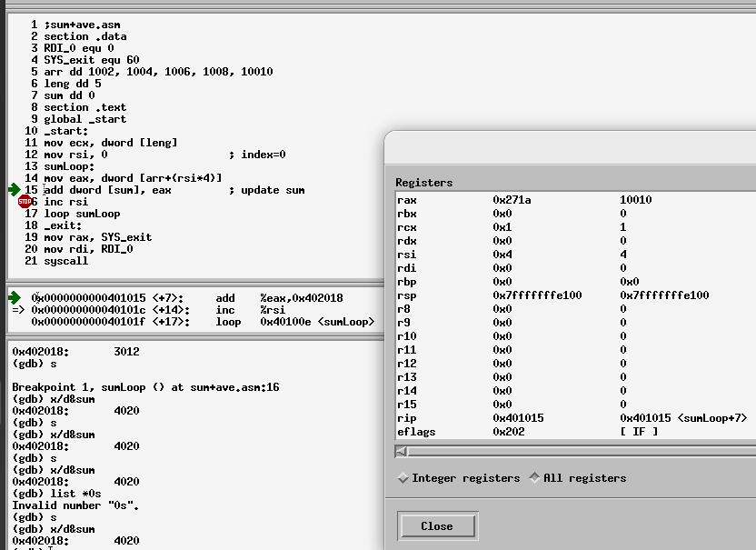Click disassembly line 'inc %rsi' at 0x40101c
Image resolution: width=756 pixels, height=550 pixels.
158,310
